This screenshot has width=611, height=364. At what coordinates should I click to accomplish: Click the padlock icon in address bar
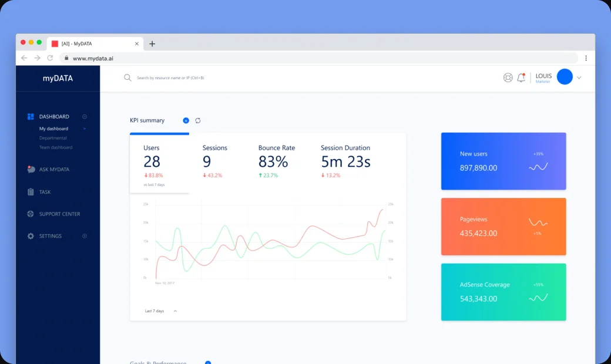(66, 58)
